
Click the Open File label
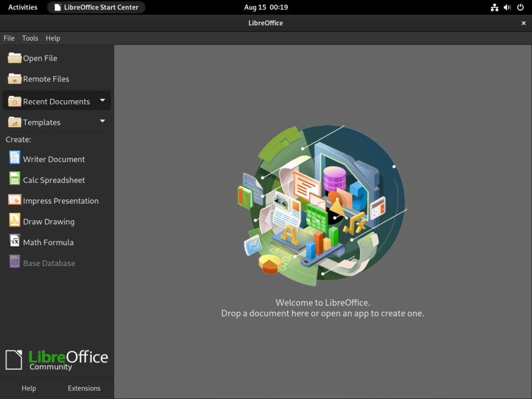pyautogui.click(x=40, y=58)
